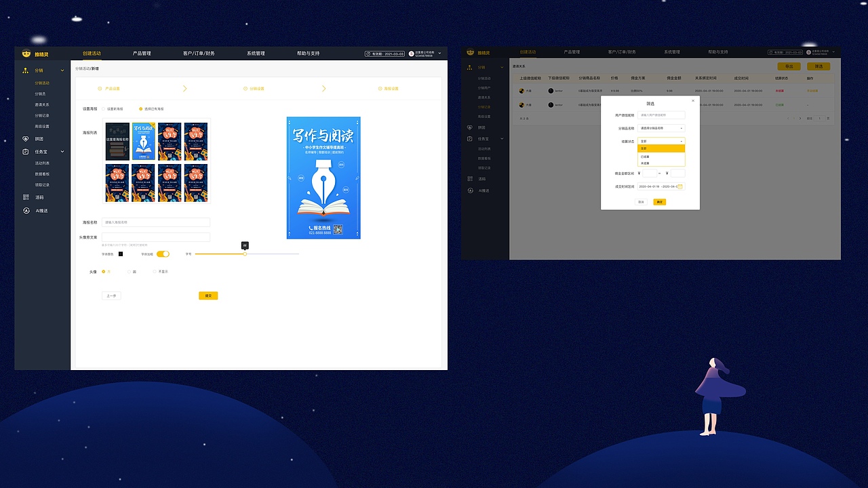Collapse the 任务宝 section chevron in right window
The image size is (868, 488).
(x=502, y=139)
